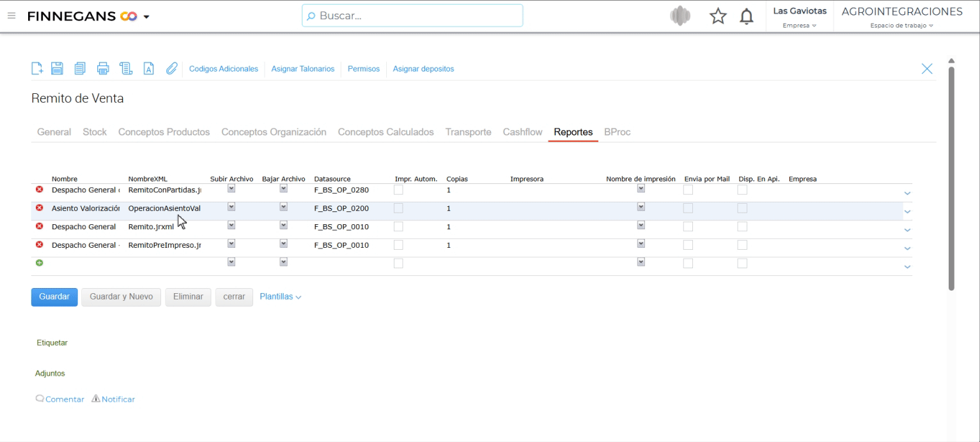Click the paperclip attachment icon
Viewport: 980px width, 442px height.
171,69
